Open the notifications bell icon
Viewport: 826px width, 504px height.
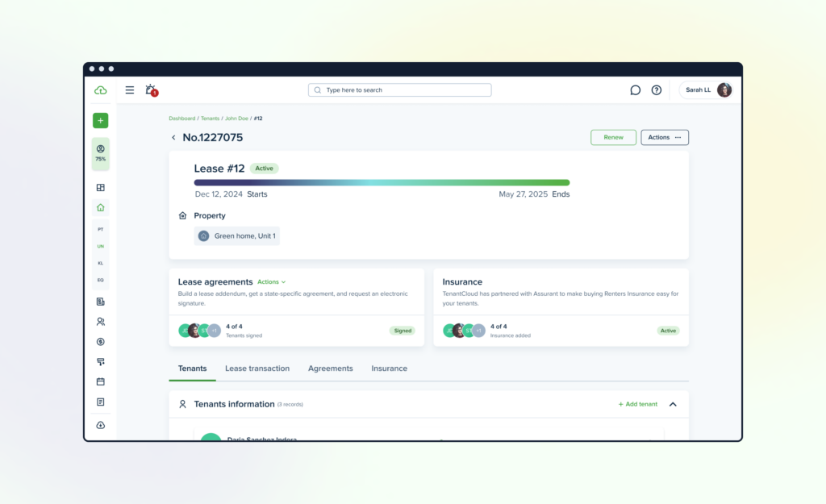coord(151,90)
